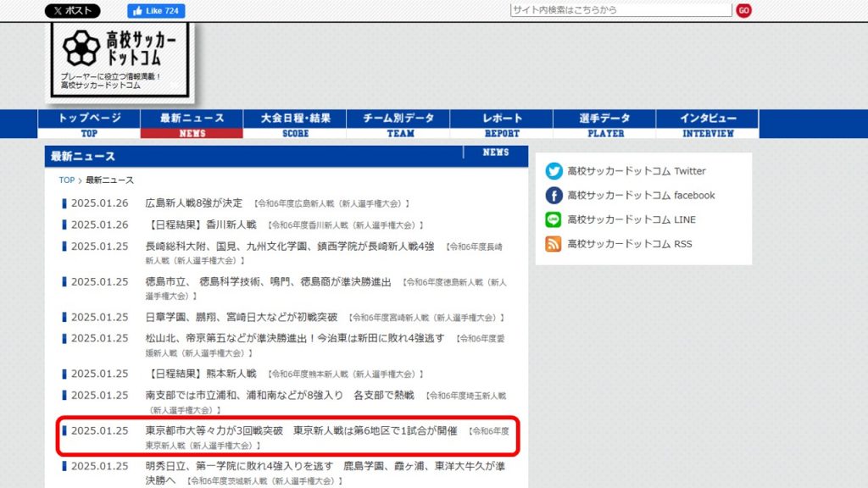Open the 大会日程・結果 SCORE menu
This screenshot has width=868, height=488.
pos(295,124)
